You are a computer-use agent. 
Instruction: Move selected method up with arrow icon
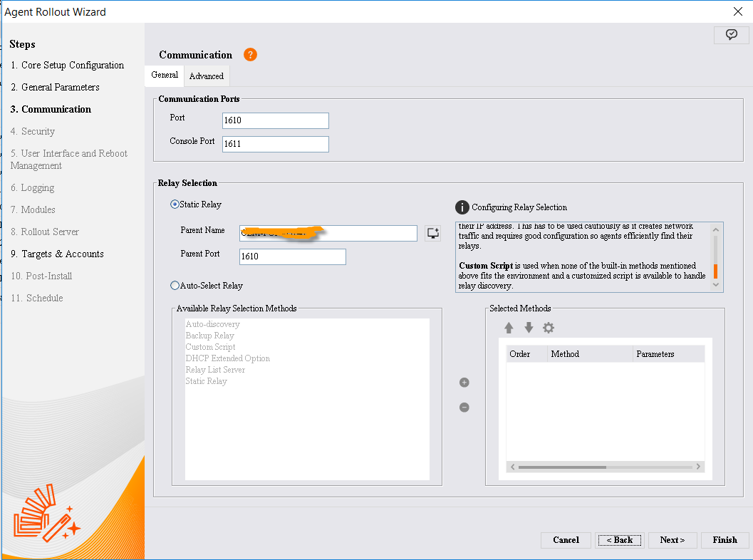(x=509, y=328)
